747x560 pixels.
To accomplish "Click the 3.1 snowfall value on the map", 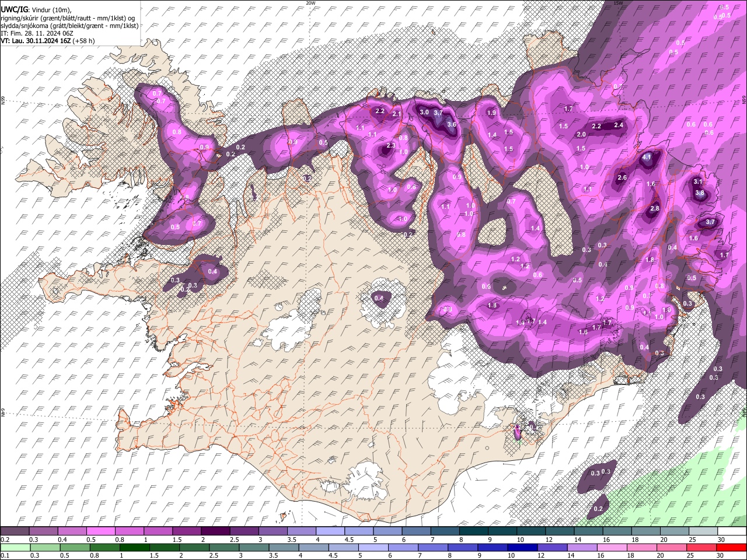I will pos(697,181).
